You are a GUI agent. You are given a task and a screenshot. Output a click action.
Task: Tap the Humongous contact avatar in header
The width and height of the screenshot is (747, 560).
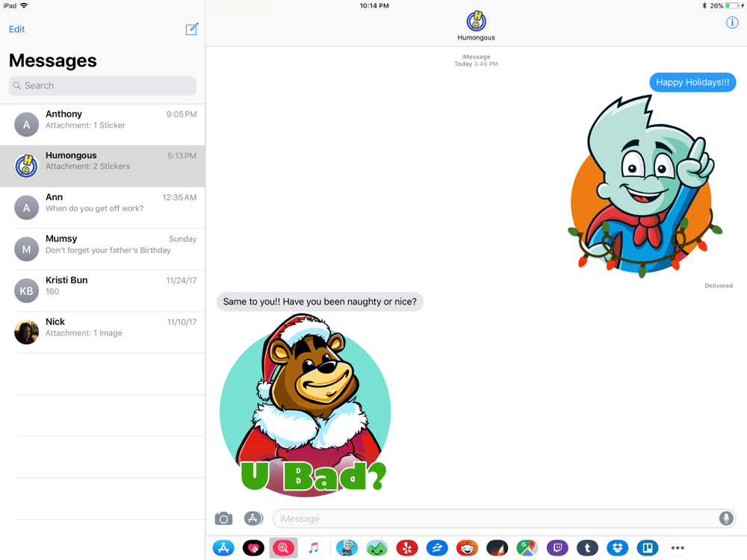476,21
